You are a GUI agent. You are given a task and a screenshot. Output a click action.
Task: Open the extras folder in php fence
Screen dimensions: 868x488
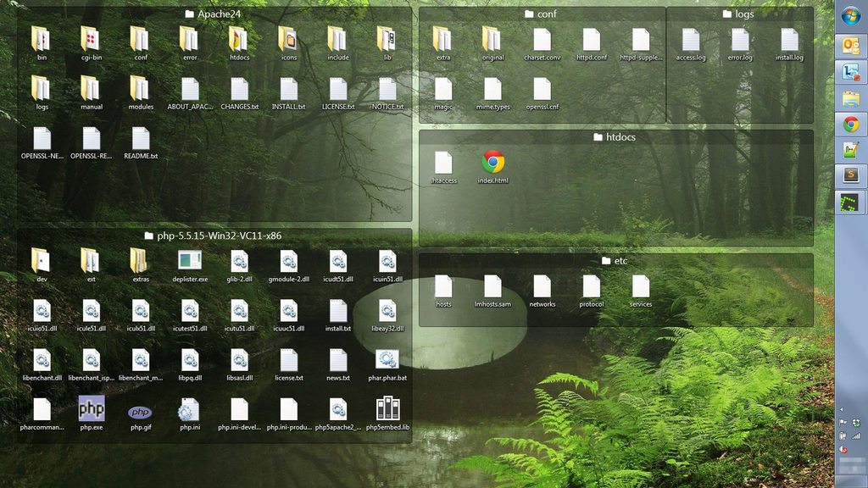[x=141, y=265]
